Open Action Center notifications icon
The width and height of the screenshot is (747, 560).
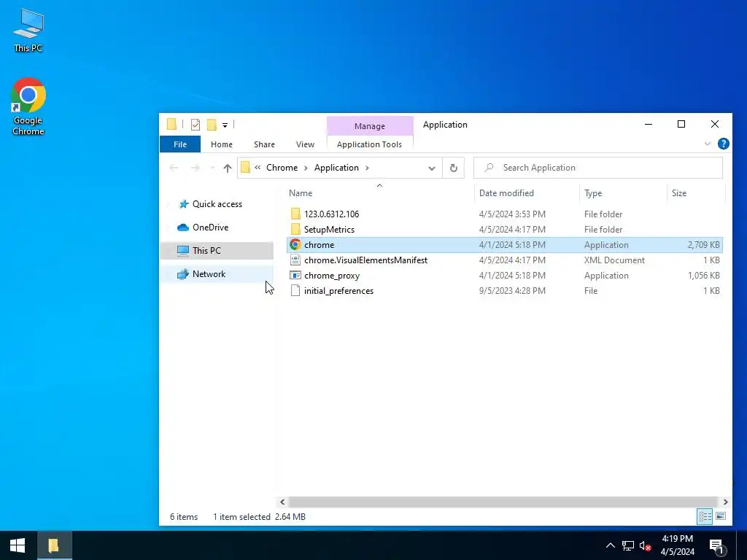[x=716, y=545]
